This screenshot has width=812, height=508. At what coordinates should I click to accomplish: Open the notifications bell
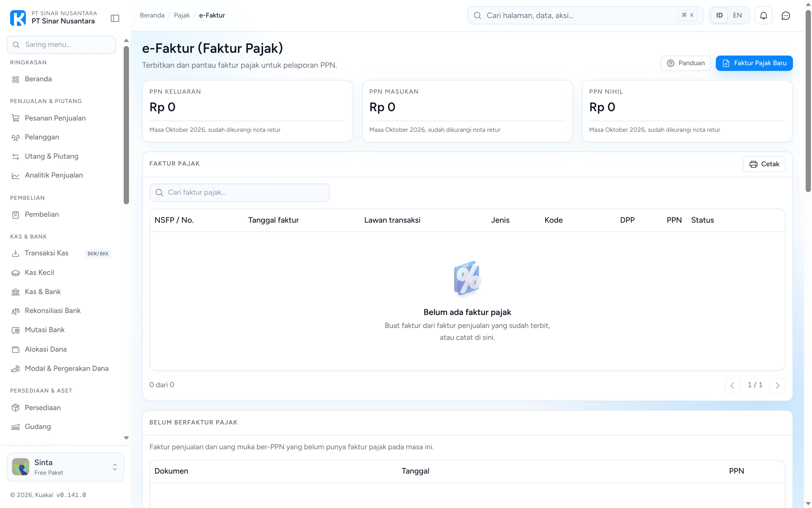[x=763, y=16]
